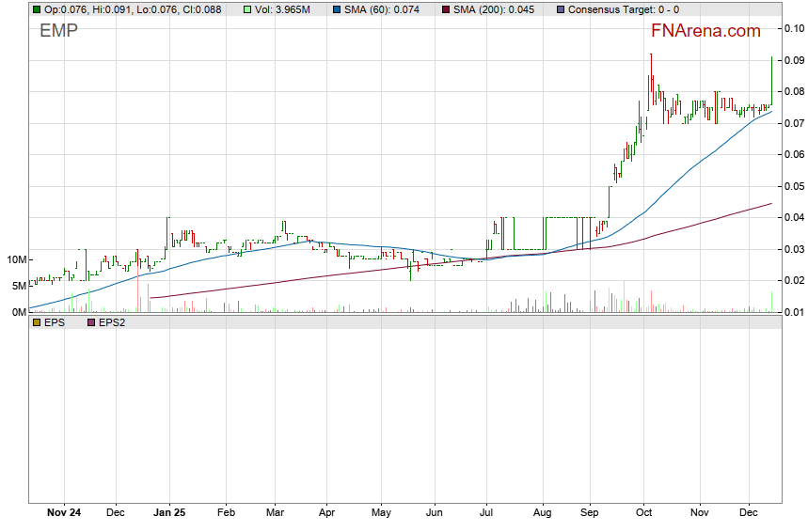Click the tall green candle at far right
The image size is (808, 532).
click(771, 80)
